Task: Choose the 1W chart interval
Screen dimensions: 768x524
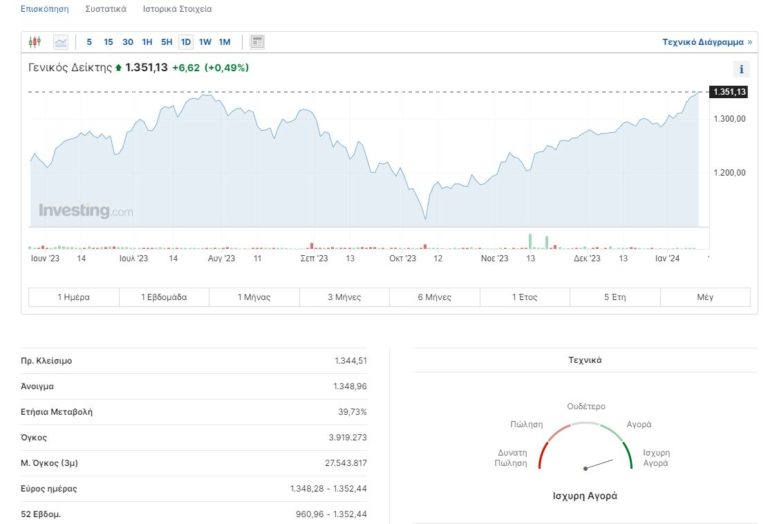Action: click(205, 42)
